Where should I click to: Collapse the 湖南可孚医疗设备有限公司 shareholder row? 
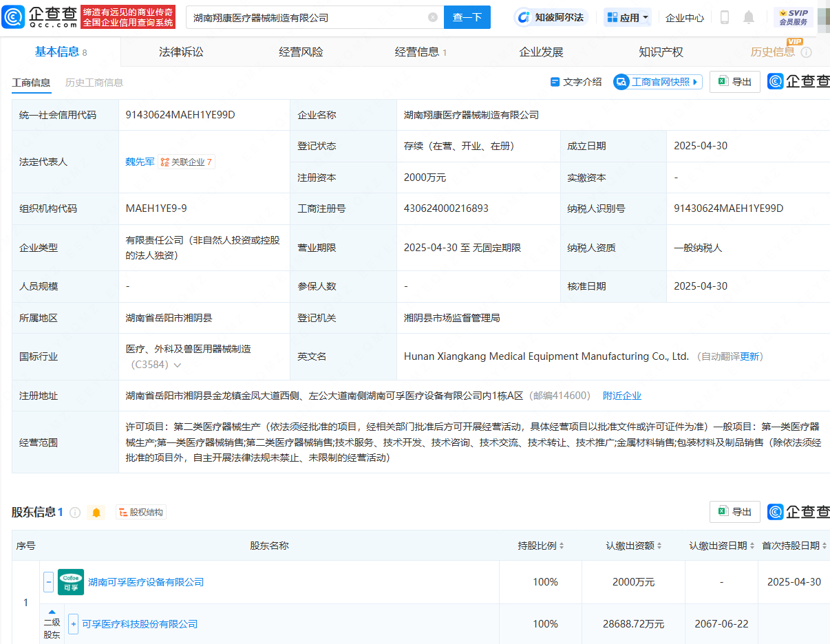(x=49, y=582)
